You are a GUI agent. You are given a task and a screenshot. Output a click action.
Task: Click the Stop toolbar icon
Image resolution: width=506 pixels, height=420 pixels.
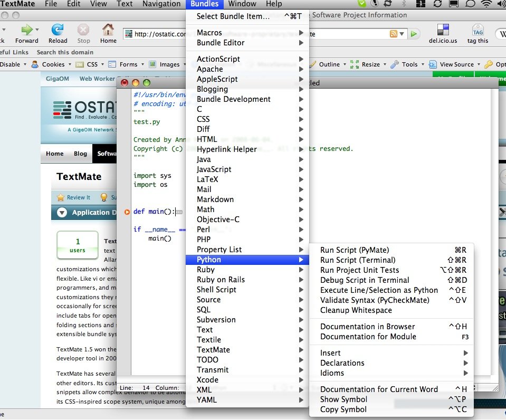pyautogui.click(x=83, y=30)
